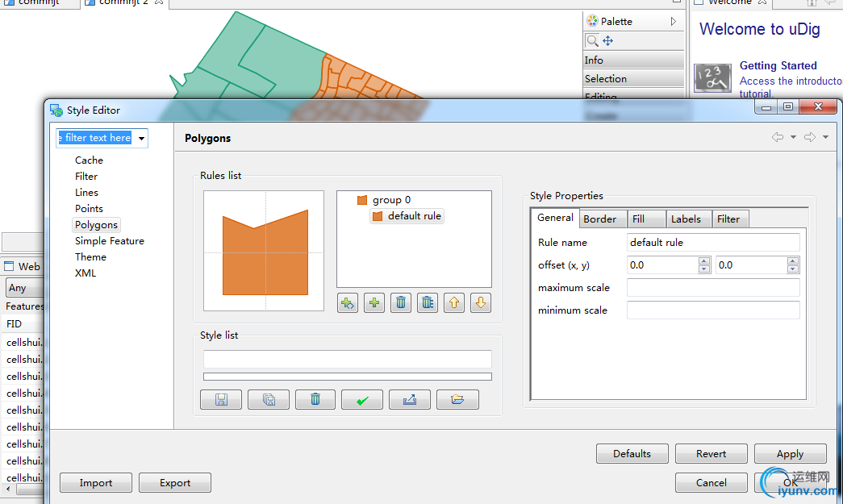
Task: Go forward with Style Editor right arrow
Action: 810,138
